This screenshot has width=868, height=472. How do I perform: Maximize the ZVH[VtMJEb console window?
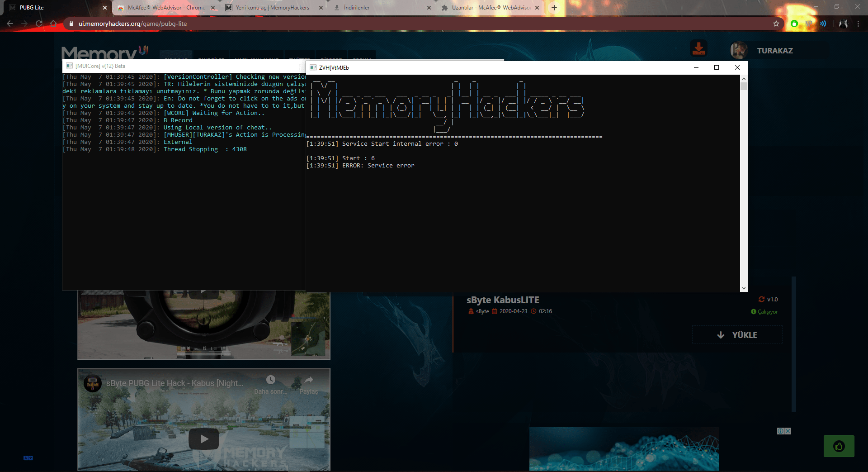point(717,67)
